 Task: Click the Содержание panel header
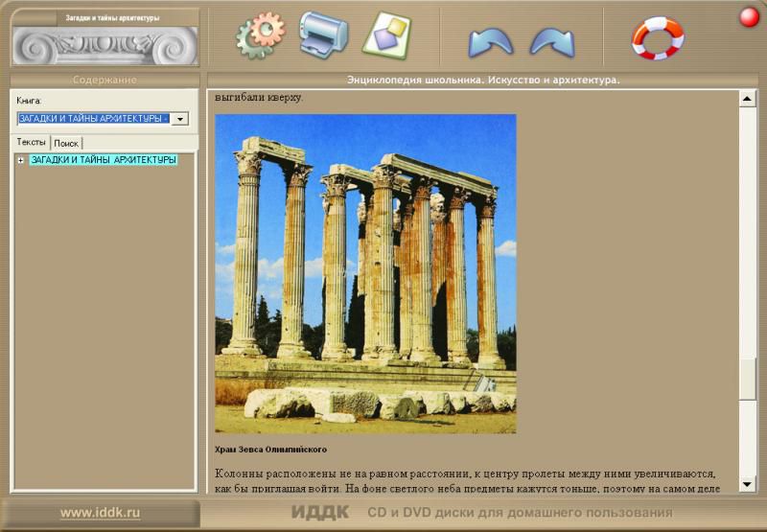point(105,80)
